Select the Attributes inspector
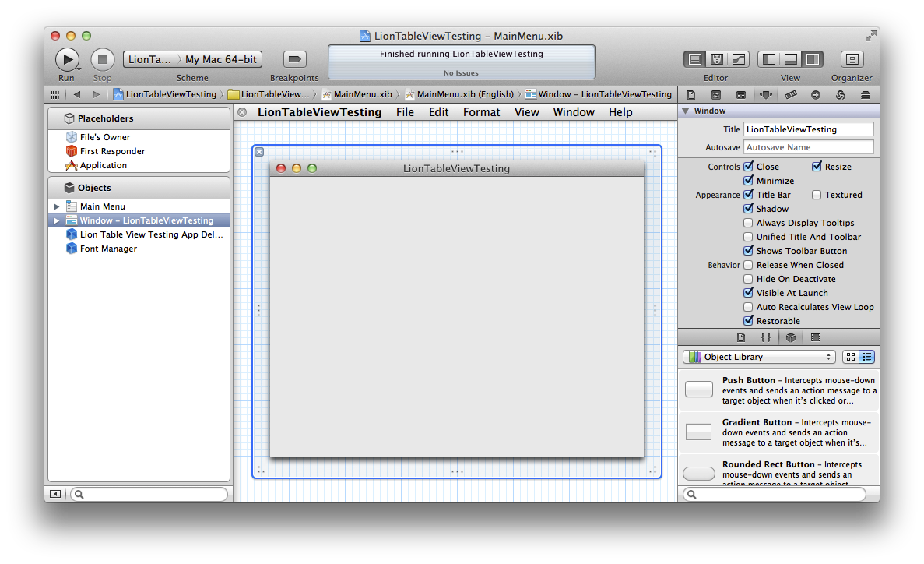Viewport: 924px width, 564px height. (765, 95)
